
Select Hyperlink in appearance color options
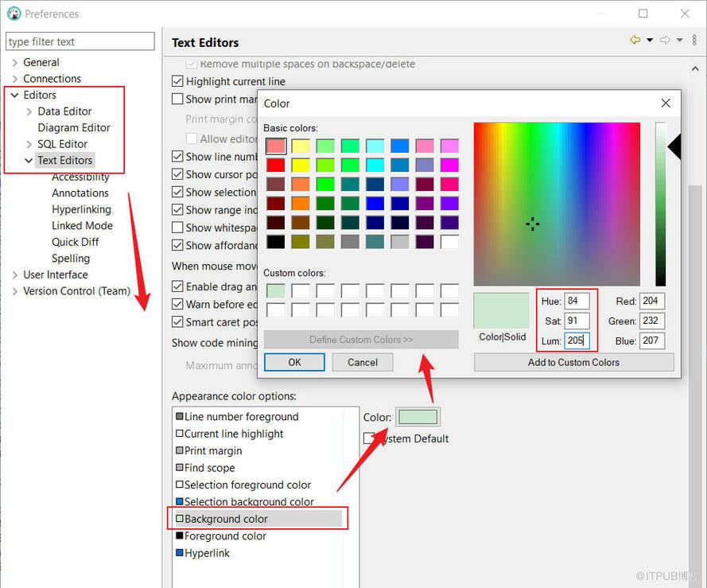pos(207,553)
